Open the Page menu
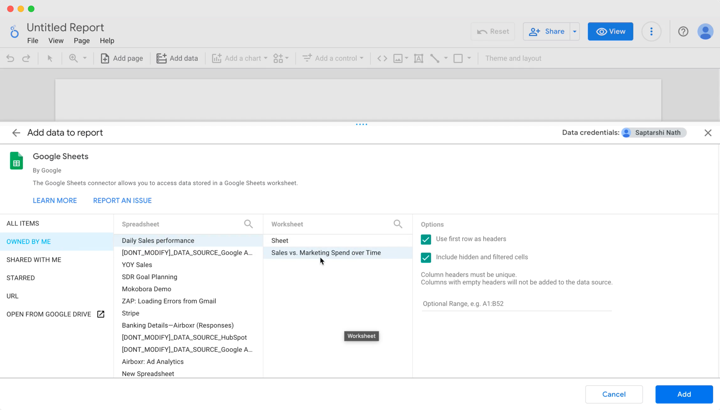Screen dimensions: 720x410 click(x=82, y=41)
